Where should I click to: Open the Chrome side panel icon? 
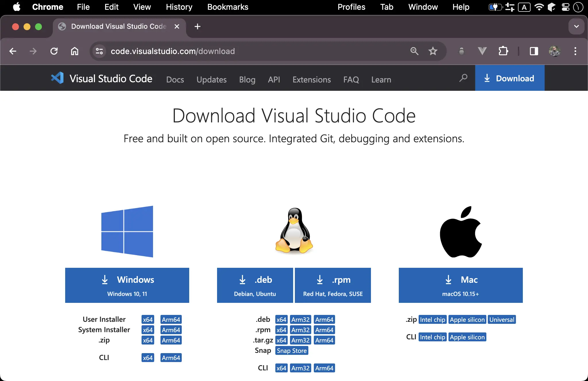534,51
